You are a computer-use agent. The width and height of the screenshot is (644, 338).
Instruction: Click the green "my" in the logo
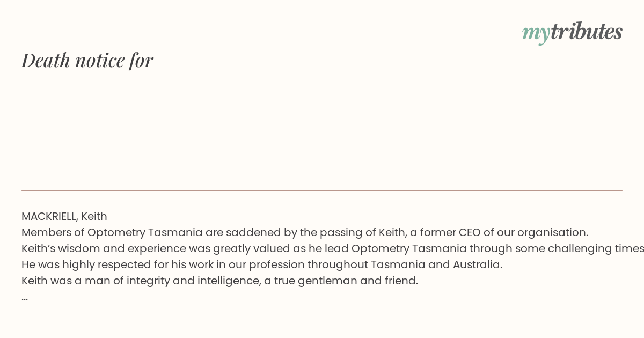point(536,34)
